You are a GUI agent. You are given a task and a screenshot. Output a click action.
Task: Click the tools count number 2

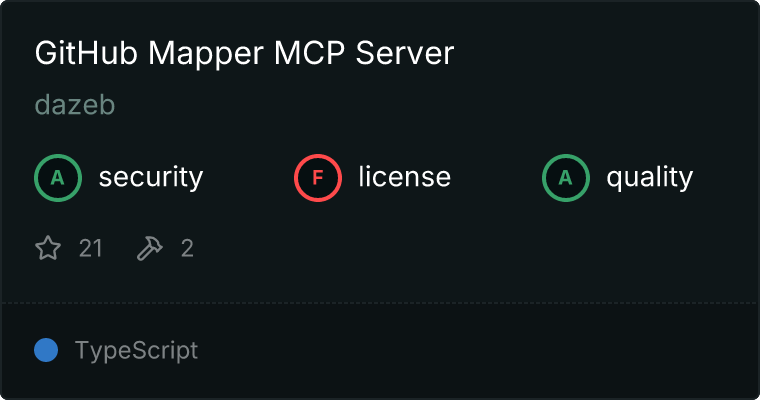[187, 248]
